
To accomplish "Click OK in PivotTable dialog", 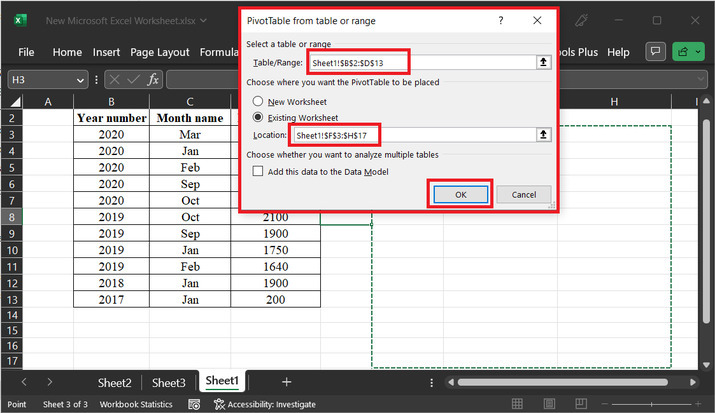I will 461,195.
